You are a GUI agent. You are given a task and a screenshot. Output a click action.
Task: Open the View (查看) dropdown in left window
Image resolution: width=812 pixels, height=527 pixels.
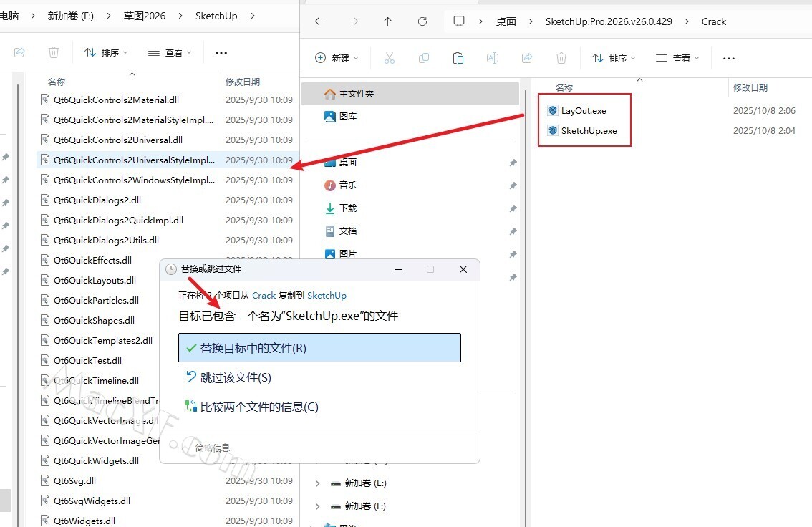170,52
